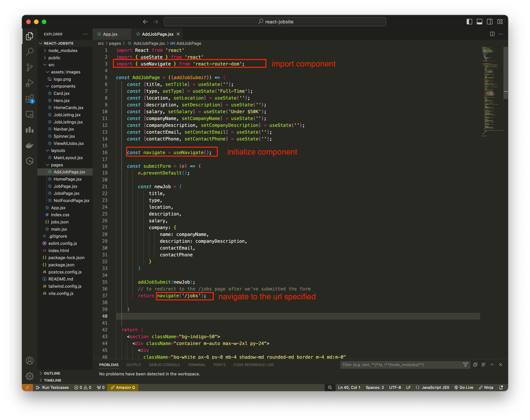This screenshot has height=420, width=530.
Task: Change Spaces: 2 indentation setting
Action: click(375, 387)
